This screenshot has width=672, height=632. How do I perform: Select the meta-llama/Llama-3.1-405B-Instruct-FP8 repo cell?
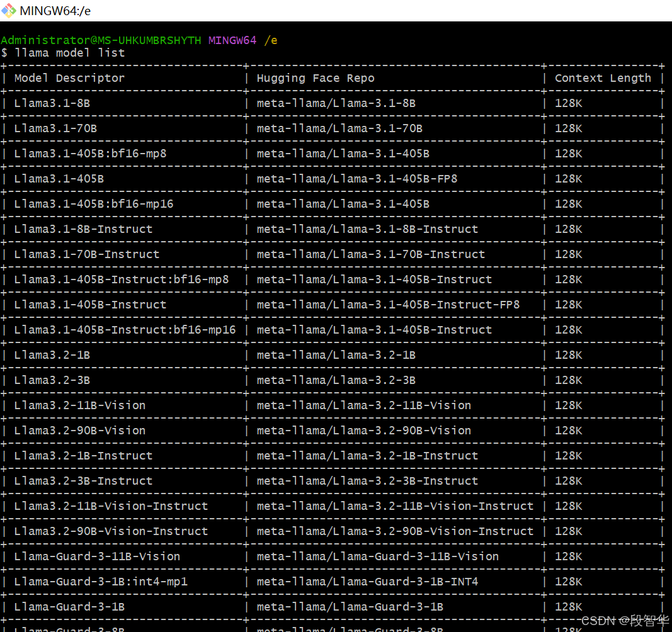[x=388, y=305]
